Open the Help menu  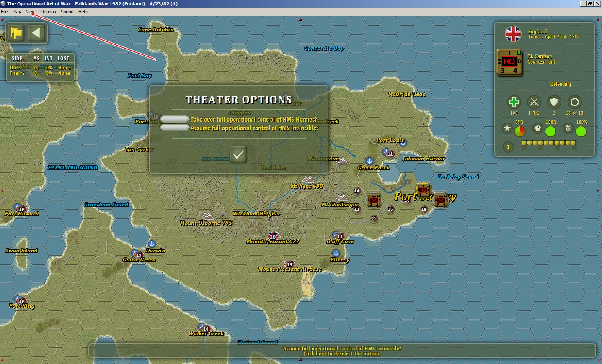click(83, 12)
